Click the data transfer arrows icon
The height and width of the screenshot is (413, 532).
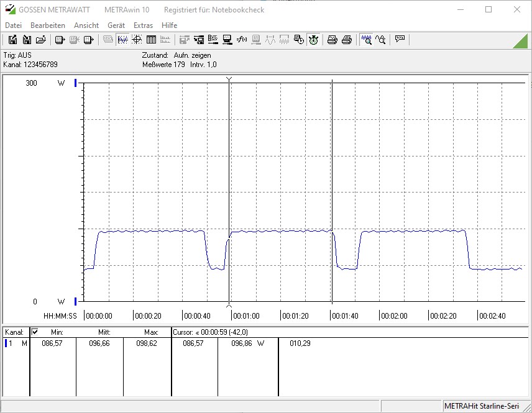click(x=199, y=40)
